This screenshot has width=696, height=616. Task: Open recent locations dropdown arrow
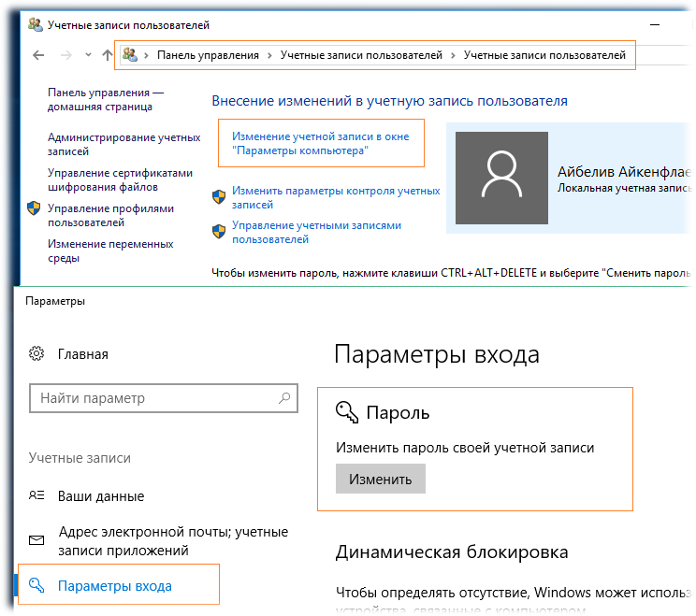click(x=88, y=55)
